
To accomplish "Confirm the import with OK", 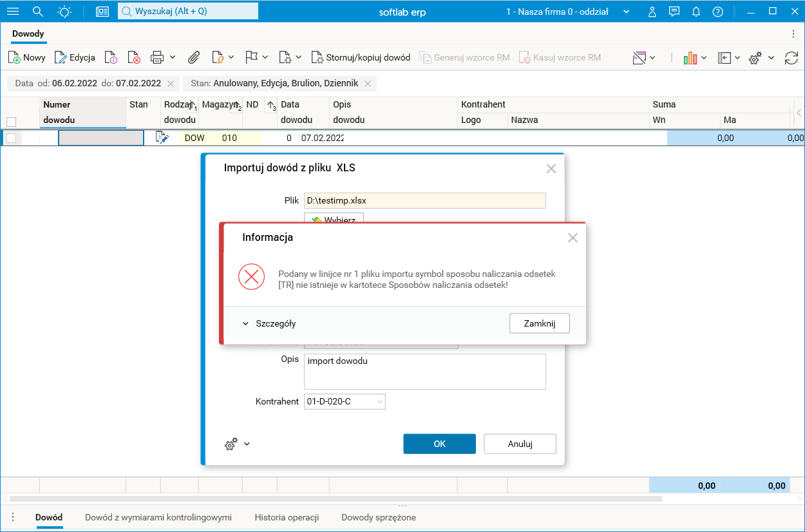I will [x=440, y=444].
